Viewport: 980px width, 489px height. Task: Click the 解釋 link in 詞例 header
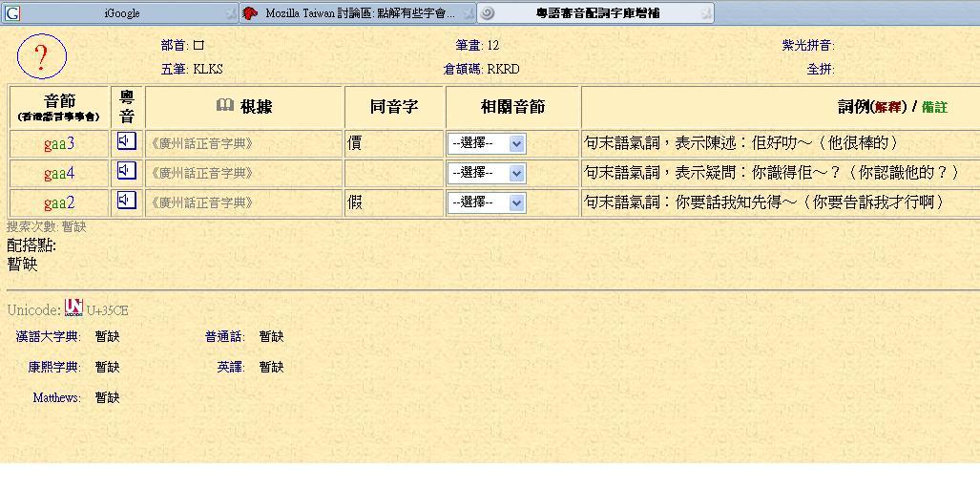click(887, 107)
